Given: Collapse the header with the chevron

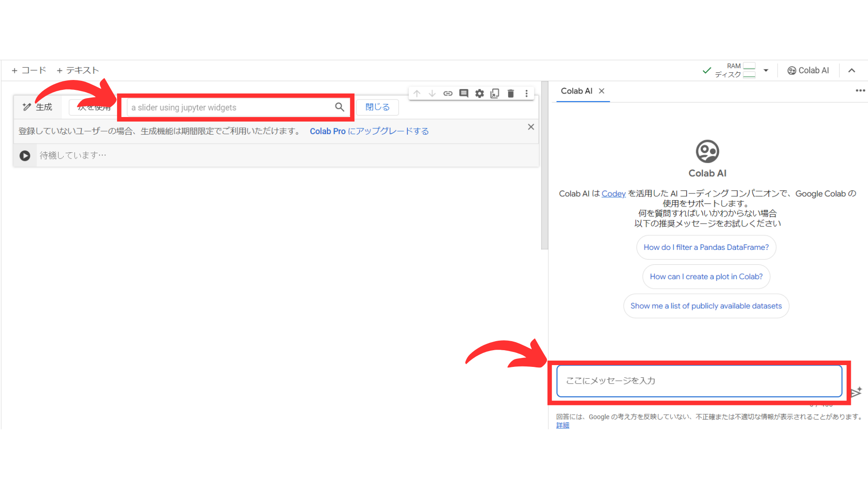Looking at the screenshot, I should pos(852,70).
